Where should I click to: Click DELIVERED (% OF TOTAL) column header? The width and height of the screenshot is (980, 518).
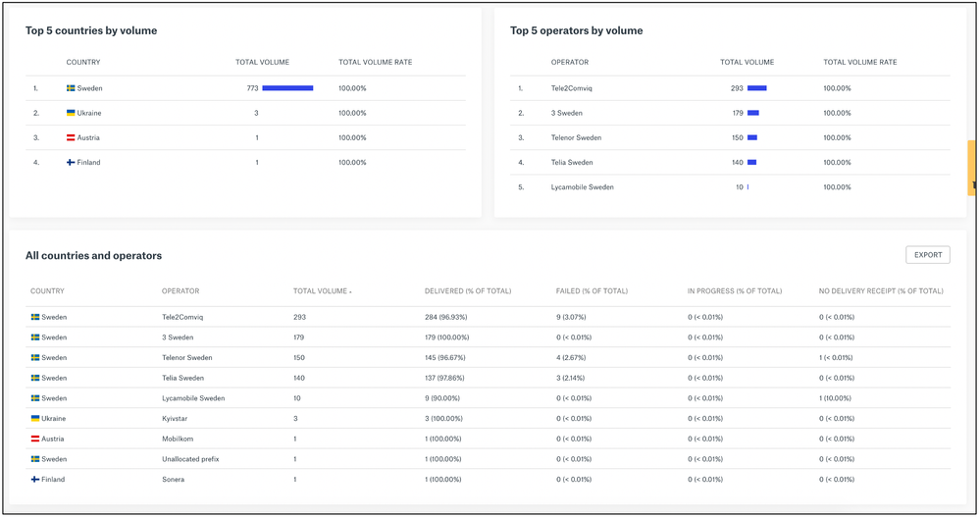[x=468, y=291]
